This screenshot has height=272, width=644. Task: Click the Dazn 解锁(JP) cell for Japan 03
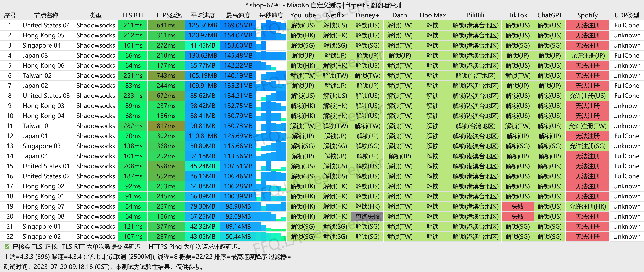point(400,55)
